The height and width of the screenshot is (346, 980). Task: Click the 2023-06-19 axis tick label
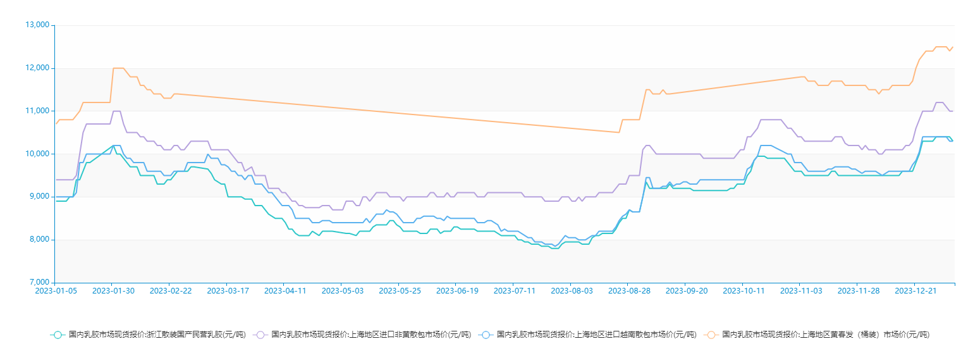[x=457, y=291]
